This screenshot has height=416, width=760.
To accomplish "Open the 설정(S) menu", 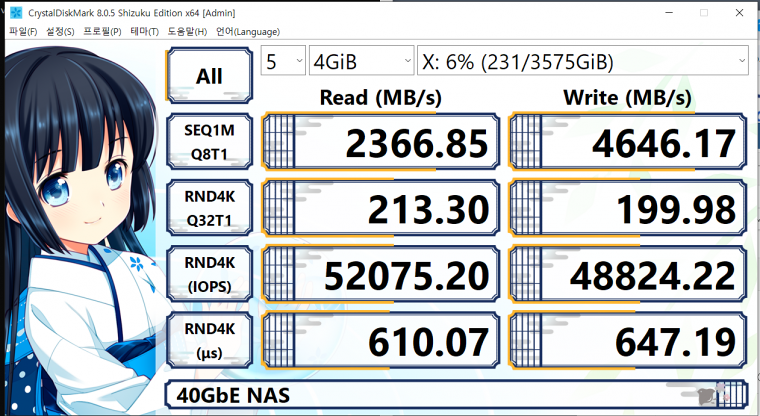I will tap(60, 32).
